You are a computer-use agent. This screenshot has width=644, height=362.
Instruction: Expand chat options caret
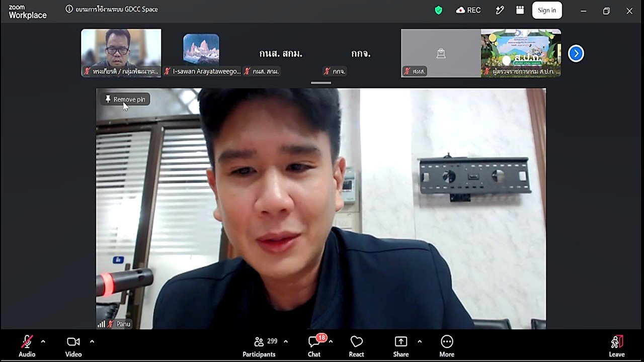coord(331,342)
